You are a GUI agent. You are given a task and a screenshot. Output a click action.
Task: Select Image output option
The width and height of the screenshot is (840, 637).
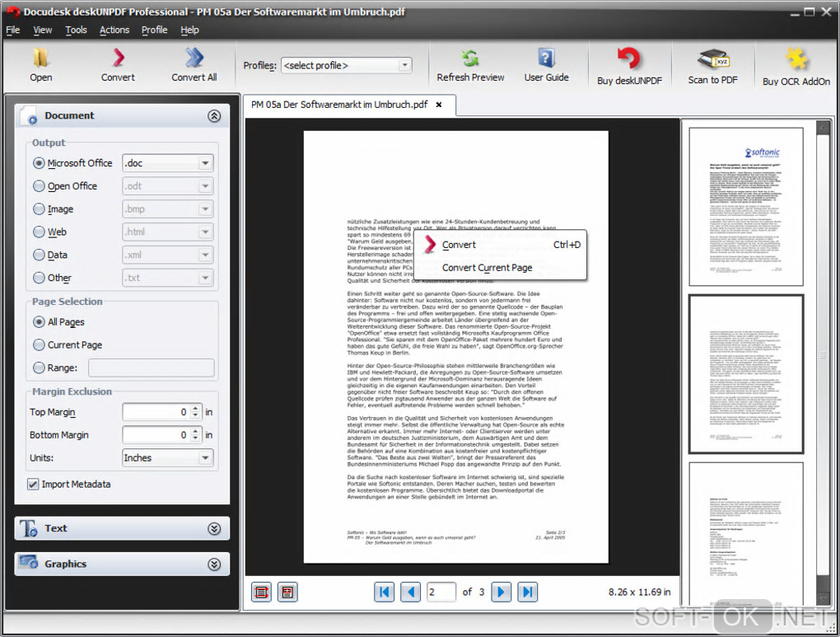39,209
